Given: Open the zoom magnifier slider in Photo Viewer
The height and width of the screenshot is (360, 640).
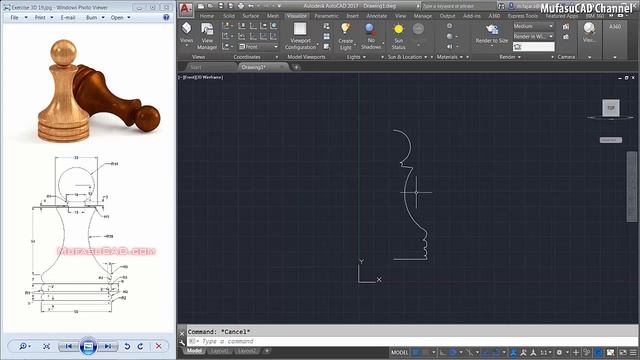Looking at the screenshot, I should point(24,346).
